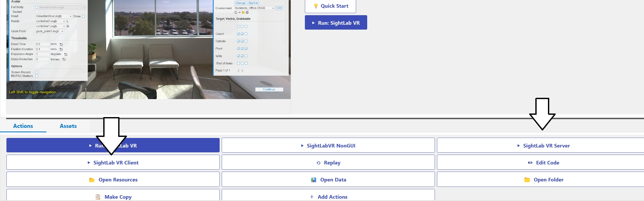Open the Environment Business_Office.OSGB dropdown
The width and height of the screenshot is (644, 201).
254,8
